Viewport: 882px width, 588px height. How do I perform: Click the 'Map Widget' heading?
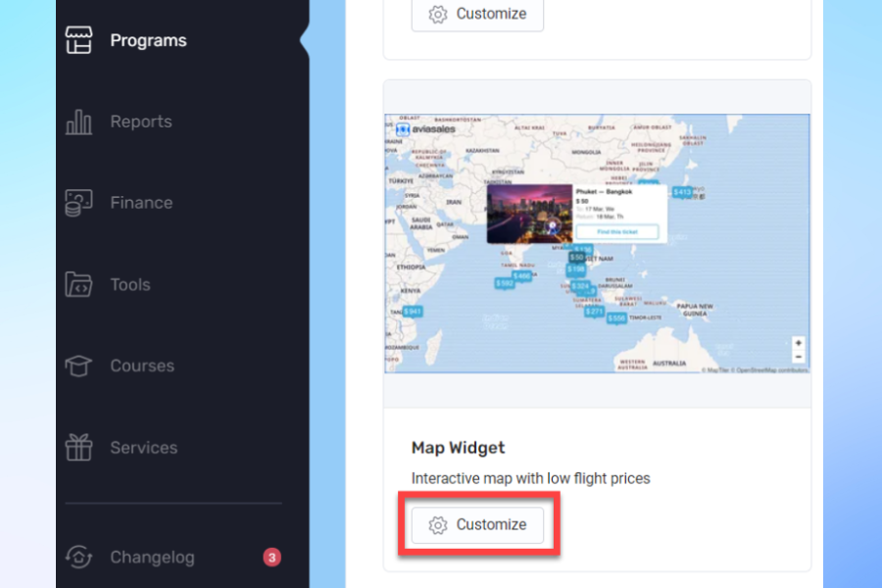pyautogui.click(x=458, y=448)
